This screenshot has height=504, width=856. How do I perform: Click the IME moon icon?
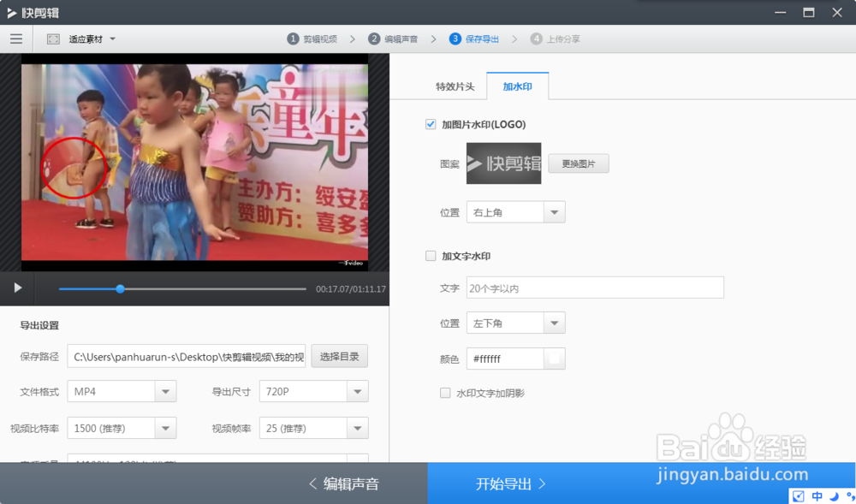tap(834, 496)
